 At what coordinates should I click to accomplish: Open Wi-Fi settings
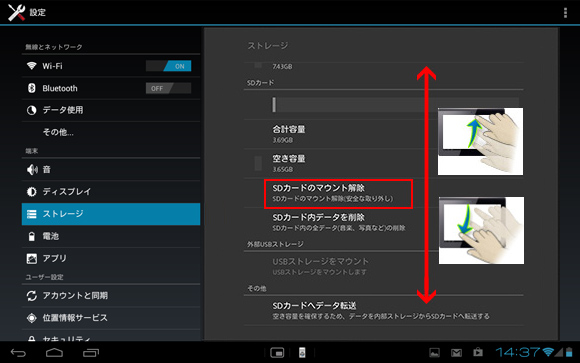[x=111, y=66]
